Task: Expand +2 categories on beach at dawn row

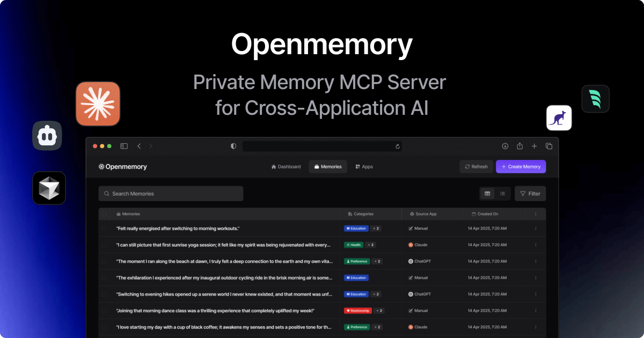Action: point(377,261)
